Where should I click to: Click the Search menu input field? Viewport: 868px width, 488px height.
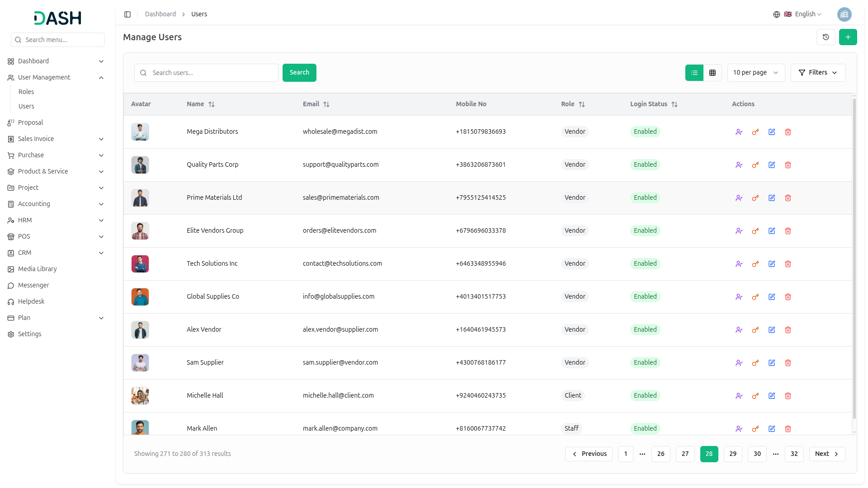pyautogui.click(x=58, y=40)
